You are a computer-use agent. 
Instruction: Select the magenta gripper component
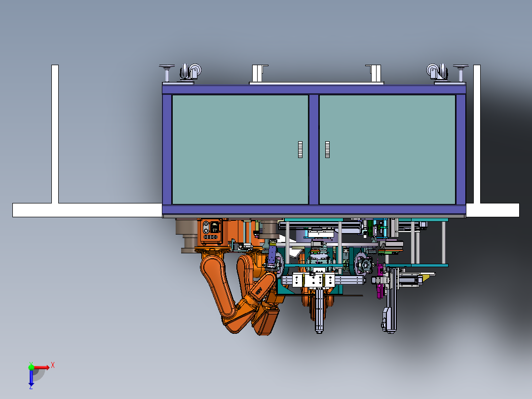point(380,280)
